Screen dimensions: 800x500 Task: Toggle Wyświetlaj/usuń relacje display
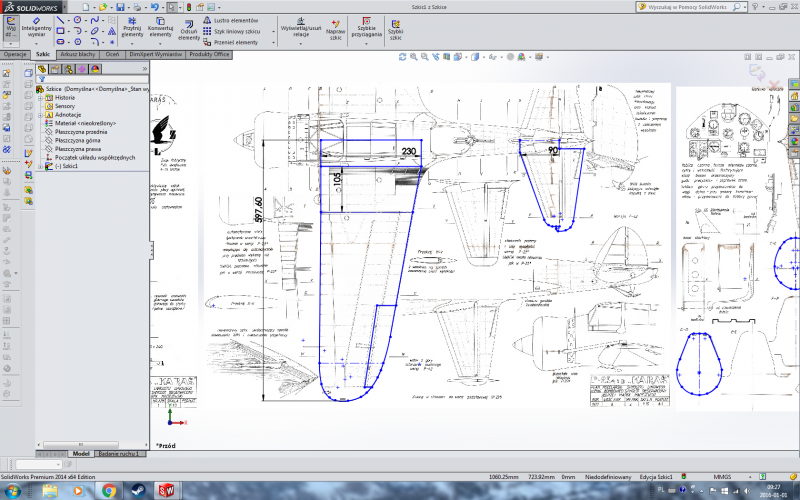point(300,27)
